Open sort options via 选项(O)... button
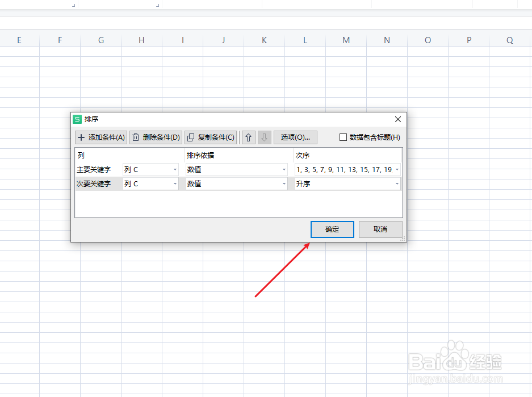 coord(295,137)
